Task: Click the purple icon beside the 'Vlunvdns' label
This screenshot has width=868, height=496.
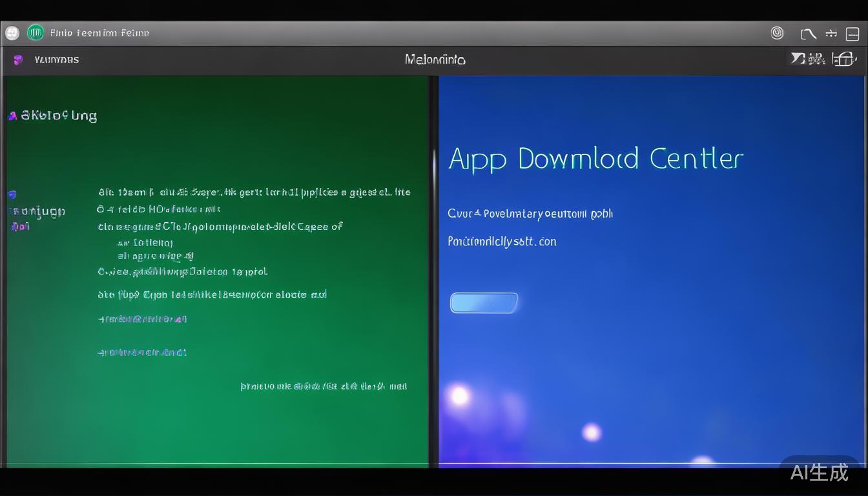Action: pos(18,59)
